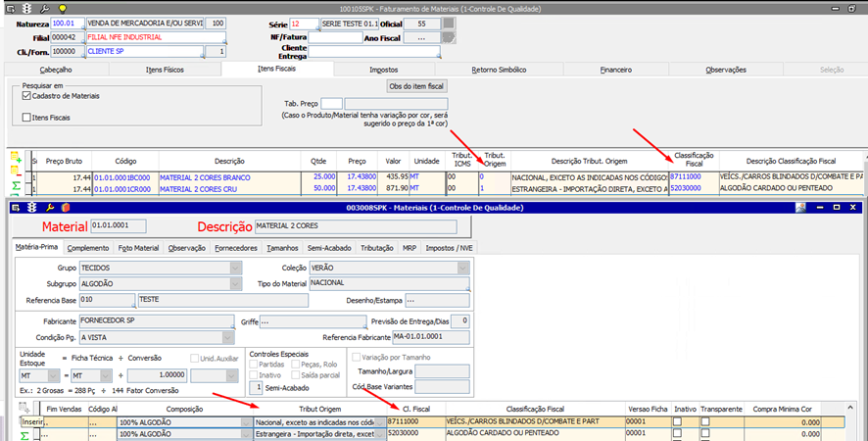Click traffic light icon in Faturamento title bar
868x441 pixels.
click(27, 9)
